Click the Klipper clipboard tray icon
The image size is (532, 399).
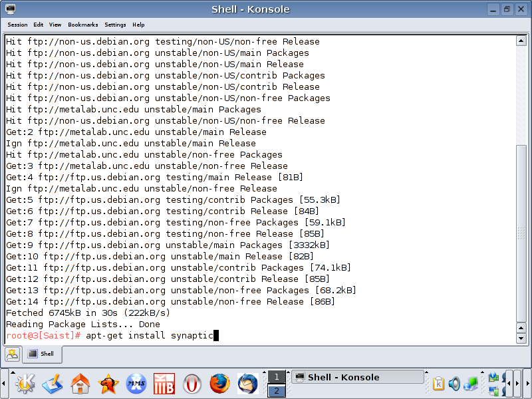click(x=439, y=384)
